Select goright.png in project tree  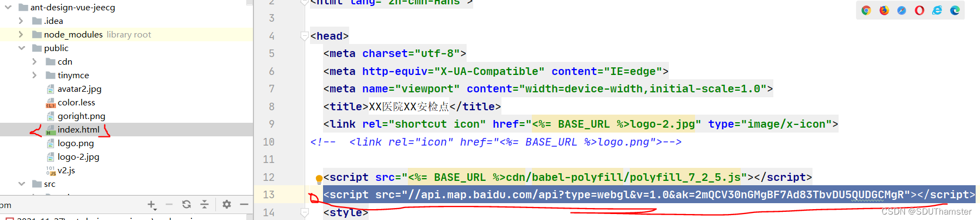(x=82, y=116)
